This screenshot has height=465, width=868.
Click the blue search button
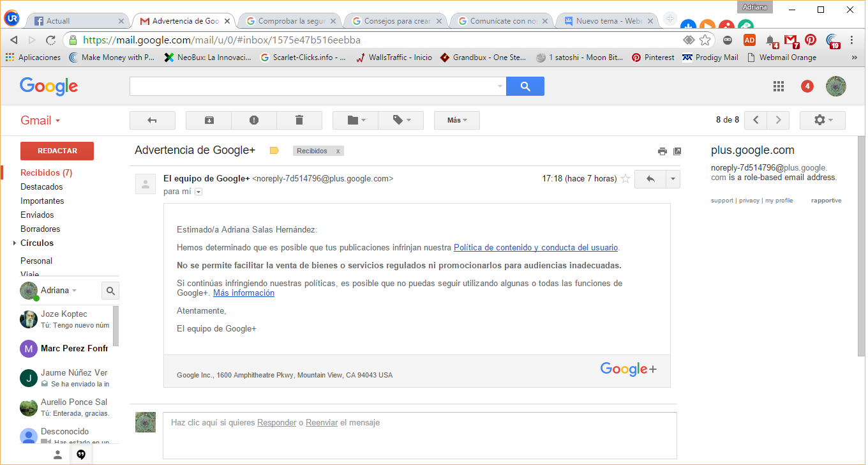(x=525, y=86)
